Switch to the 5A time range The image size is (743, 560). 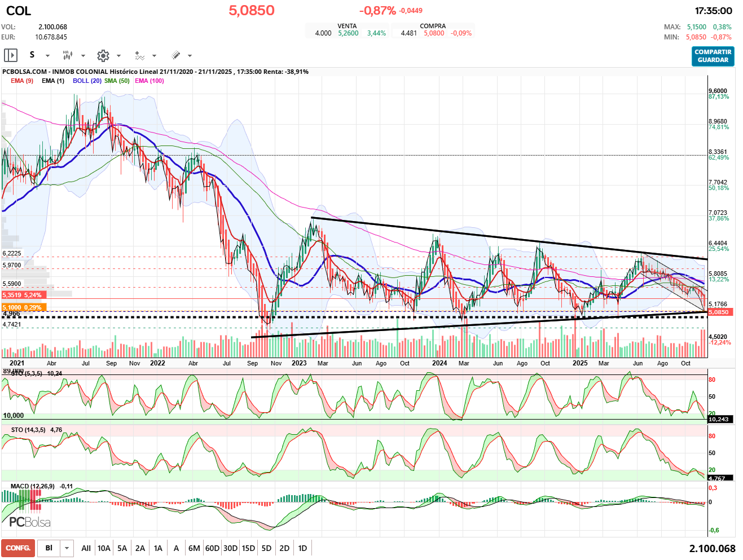point(122,548)
